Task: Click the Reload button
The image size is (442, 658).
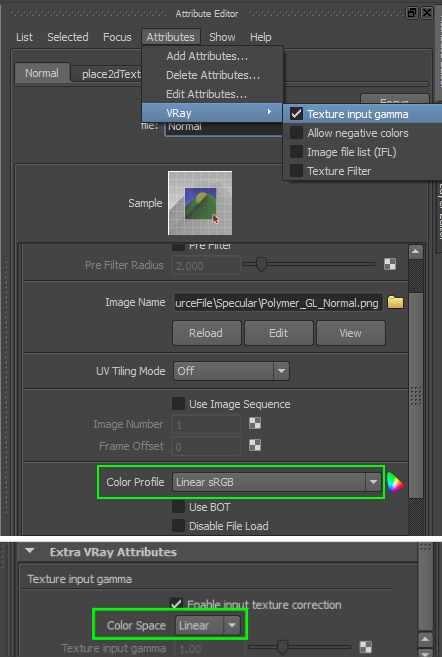Action: [x=207, y=333]
